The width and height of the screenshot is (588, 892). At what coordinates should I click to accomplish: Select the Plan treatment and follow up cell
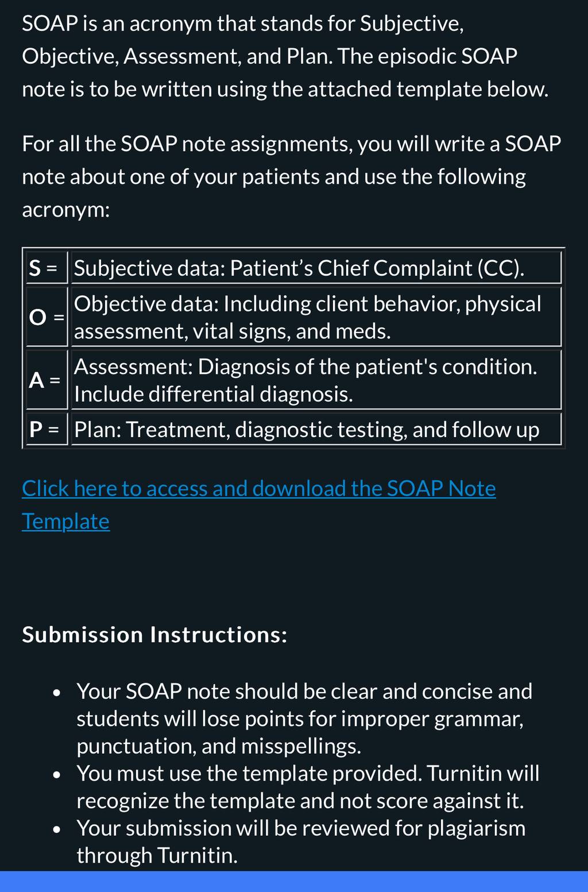click(316, 429)
